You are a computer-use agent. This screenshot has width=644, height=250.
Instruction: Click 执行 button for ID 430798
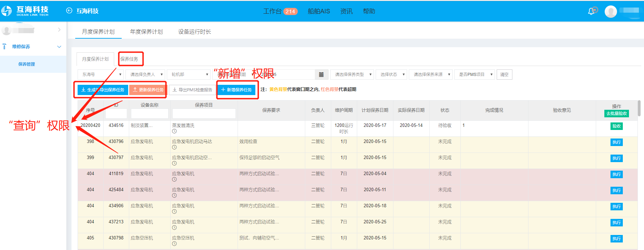pos(617,239)
